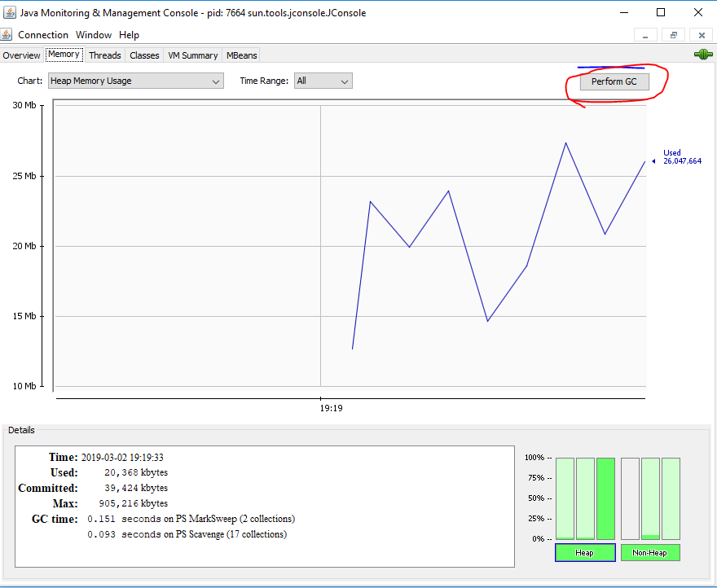Image resolution: width=717 pixels, height=588 pixels.
Task: Open the Window menu
Action: [94, 35]
